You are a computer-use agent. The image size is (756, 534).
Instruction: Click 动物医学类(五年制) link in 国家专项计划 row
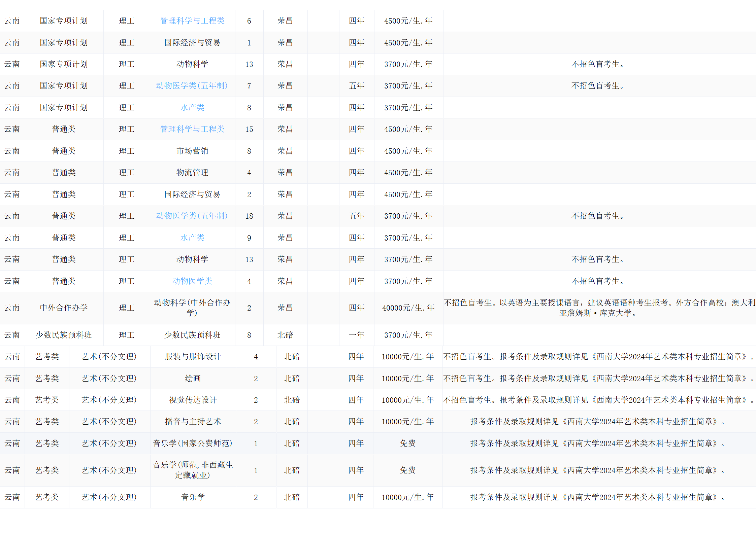[192, 86]
